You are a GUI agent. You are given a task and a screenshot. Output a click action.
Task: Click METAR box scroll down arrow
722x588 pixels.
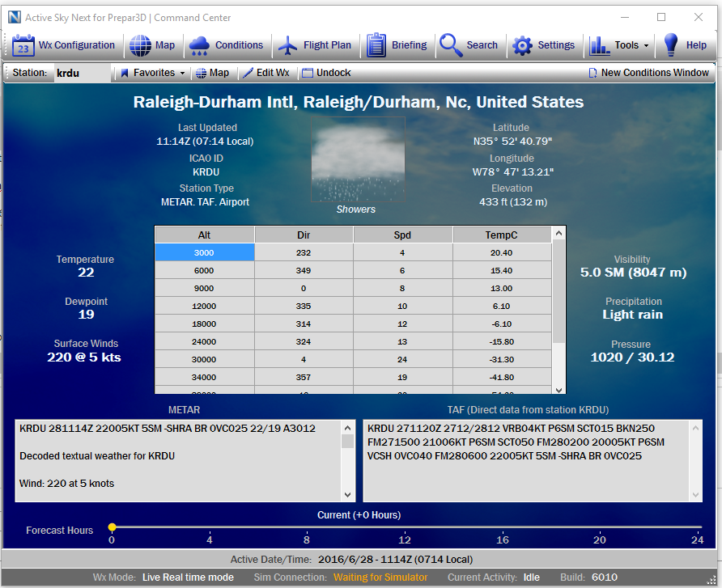(348, 495)
